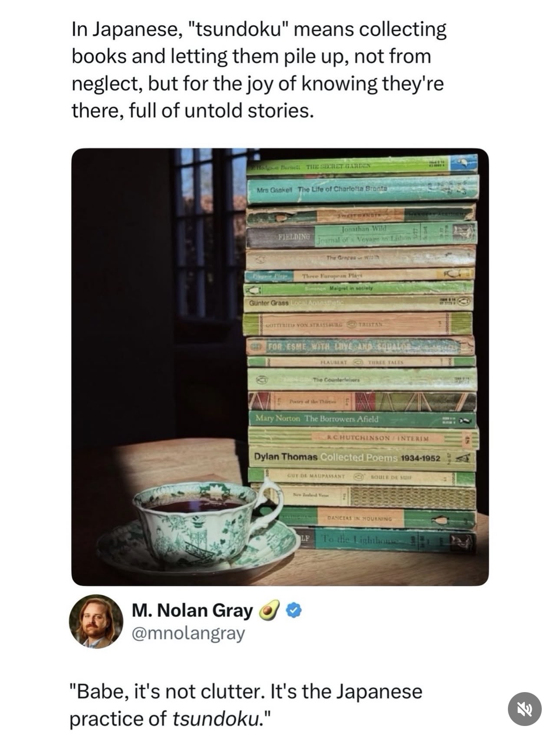
Task: Click the avocado emoji beside the name
Action: (270, 610)
